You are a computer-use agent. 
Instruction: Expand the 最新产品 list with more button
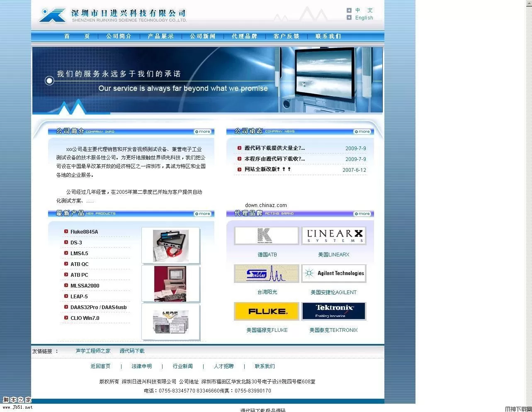point(202,213)
